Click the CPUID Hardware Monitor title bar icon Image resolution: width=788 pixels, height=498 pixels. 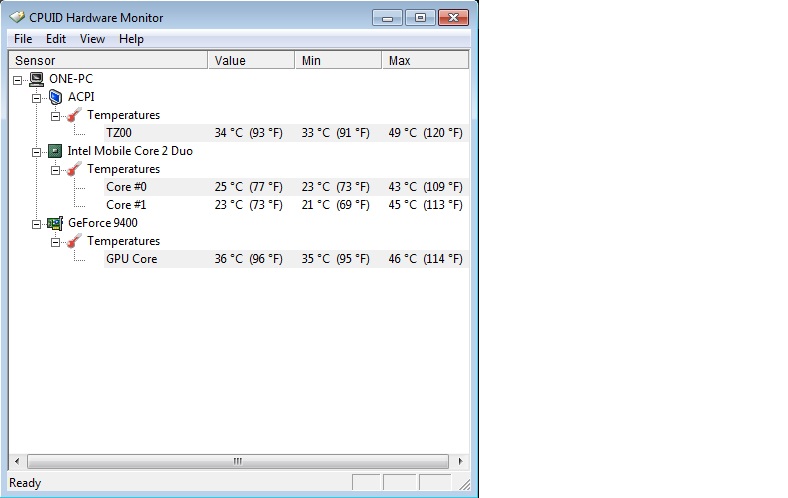click(17, 18)
